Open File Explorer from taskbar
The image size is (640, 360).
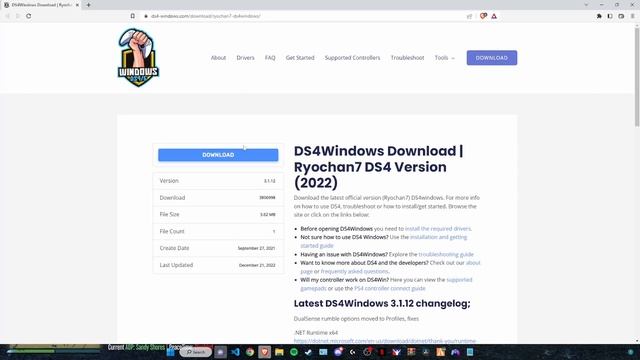pyautogui.click(x=279, y=352)
